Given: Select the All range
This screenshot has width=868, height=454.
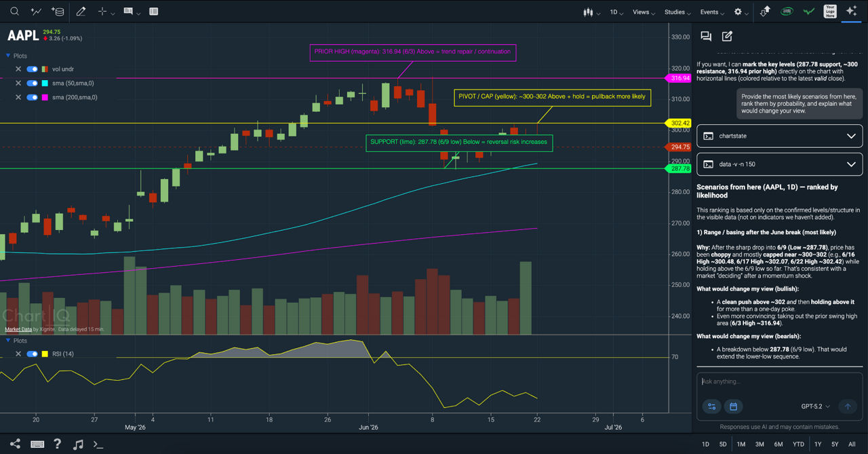Looking at the screenshot, I should point(852,444).
